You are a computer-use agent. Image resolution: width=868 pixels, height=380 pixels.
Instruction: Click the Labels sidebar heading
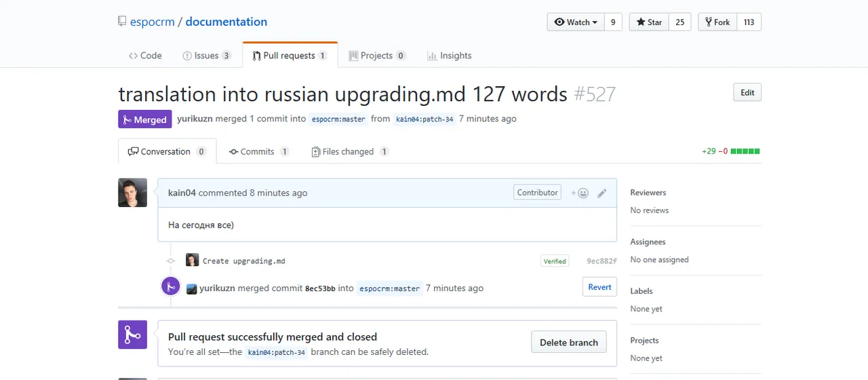pyautogui.click(x=642, y=291)
